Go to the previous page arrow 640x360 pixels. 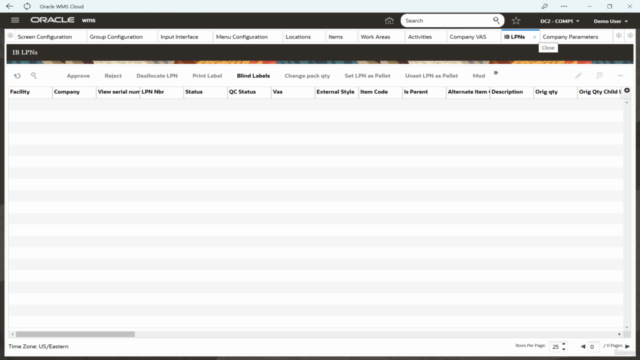click(583, 347)
